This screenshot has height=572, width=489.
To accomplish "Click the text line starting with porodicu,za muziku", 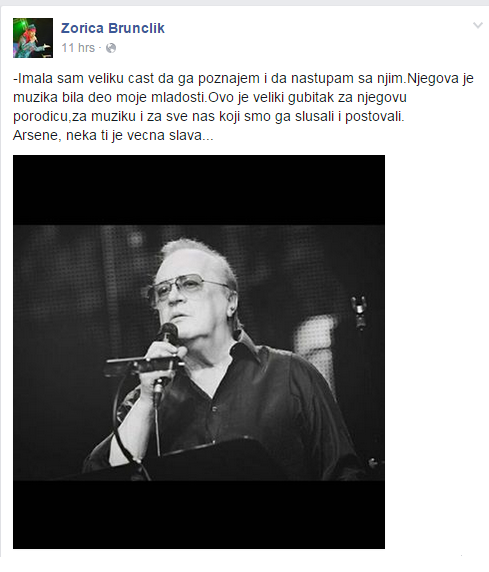I will (x=209, y=116).
